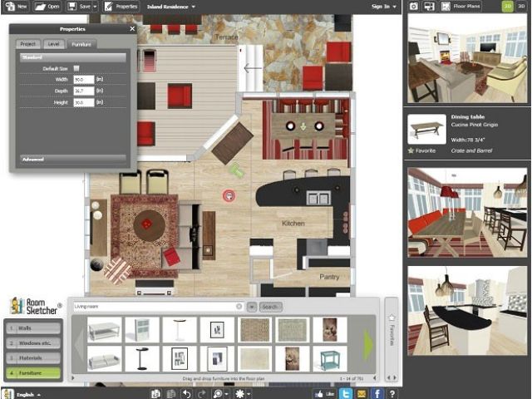Click the email envelope icon

(x=362, y=393)
